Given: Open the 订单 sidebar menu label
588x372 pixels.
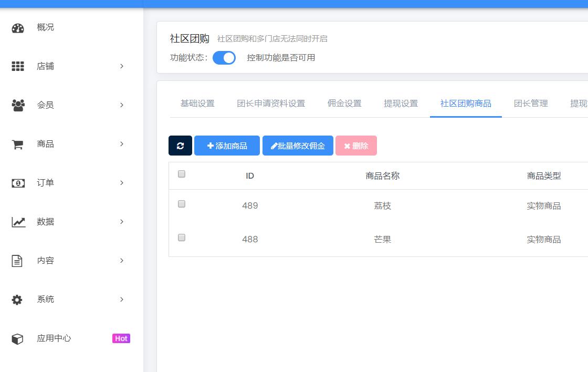Looking at the screenshot, I should (x=45, y=183).
